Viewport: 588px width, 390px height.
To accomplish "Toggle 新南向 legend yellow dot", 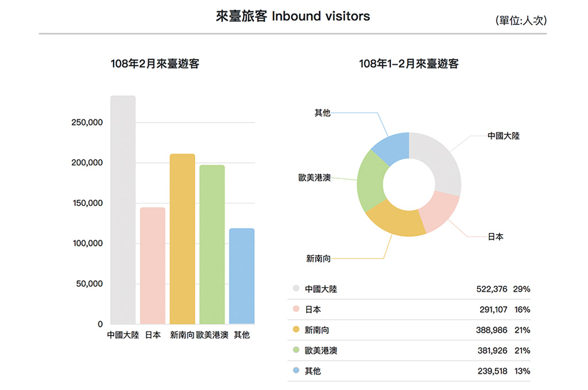I will coord(296,330).
